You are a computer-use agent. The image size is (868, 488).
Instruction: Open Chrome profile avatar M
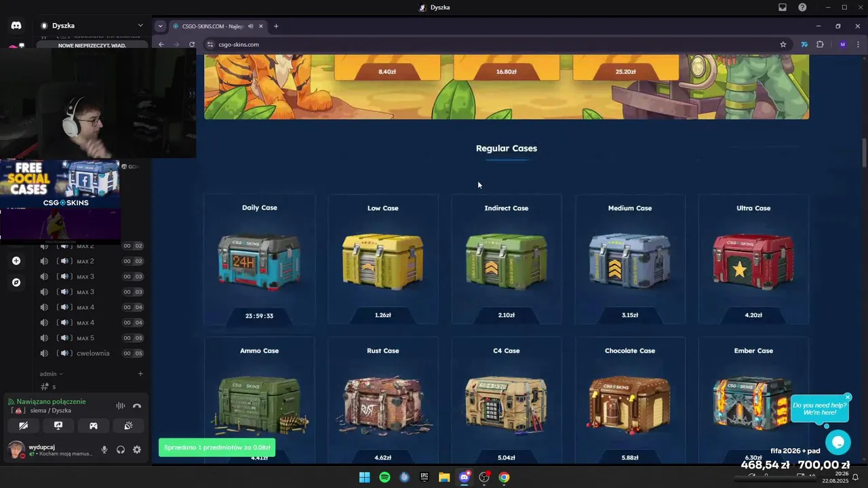coord(842,44)
